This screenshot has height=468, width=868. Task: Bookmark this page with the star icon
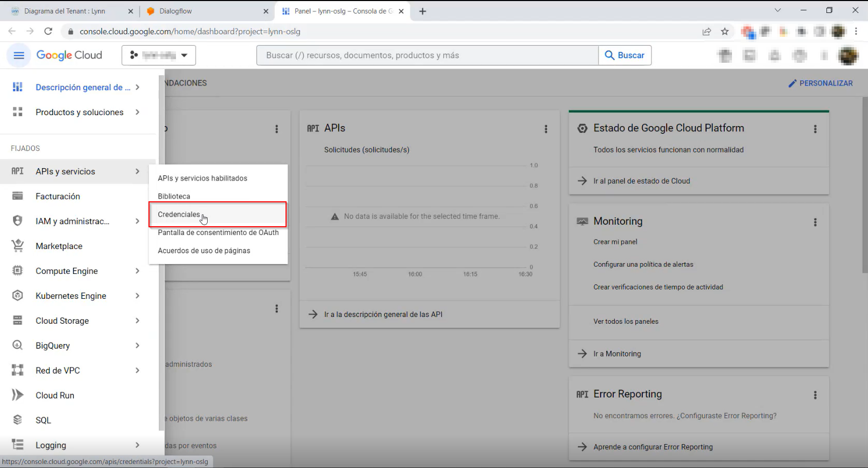click(x=725, y=32)
